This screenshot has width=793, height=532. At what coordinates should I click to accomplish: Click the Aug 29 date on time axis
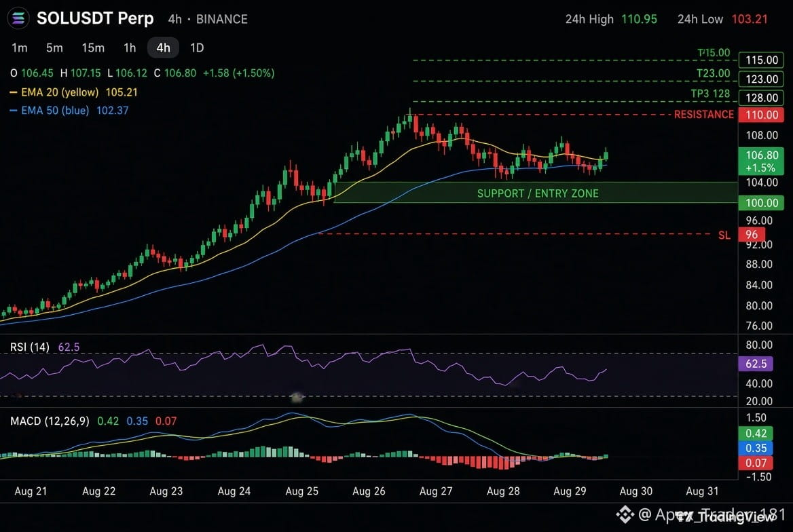tap(570, 491)
